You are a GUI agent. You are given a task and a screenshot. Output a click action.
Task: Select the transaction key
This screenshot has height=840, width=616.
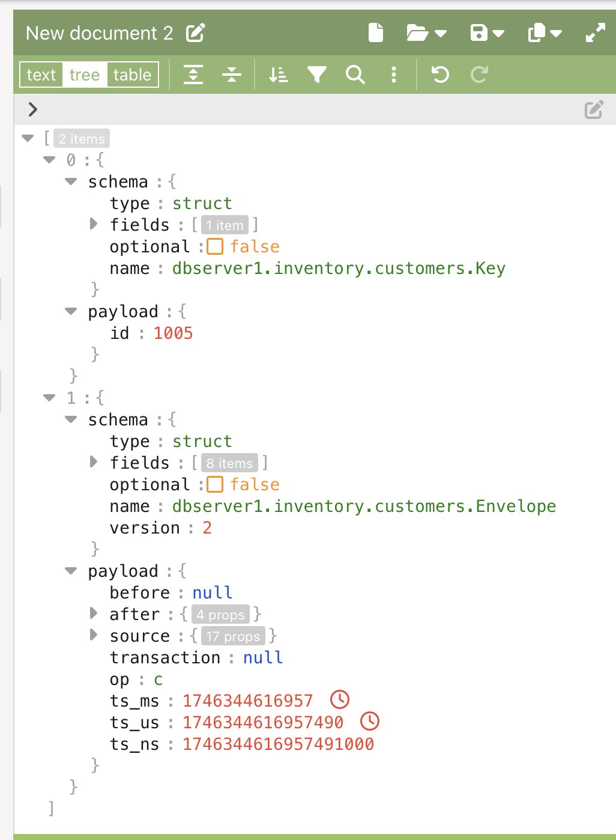point(165,657)
